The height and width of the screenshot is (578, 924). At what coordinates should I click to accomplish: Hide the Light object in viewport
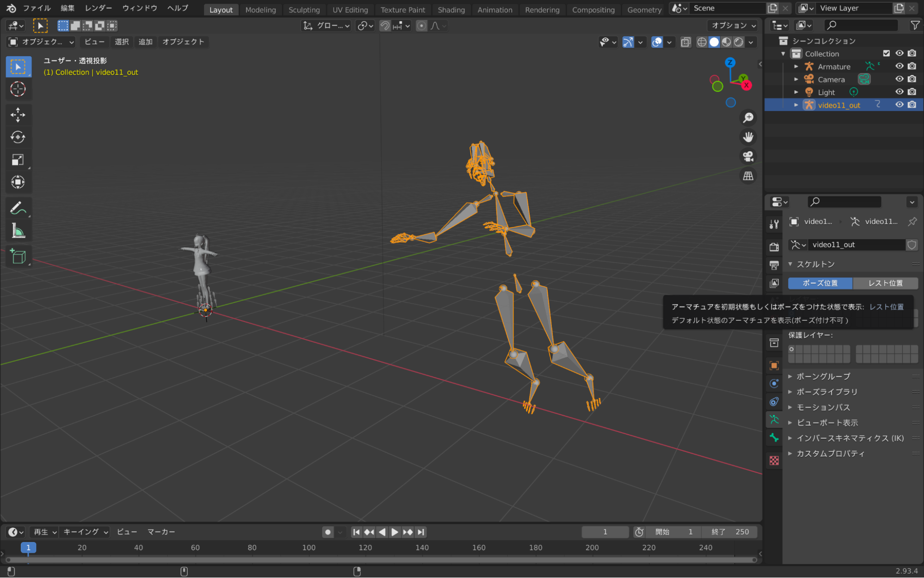[x=899, y=92]
